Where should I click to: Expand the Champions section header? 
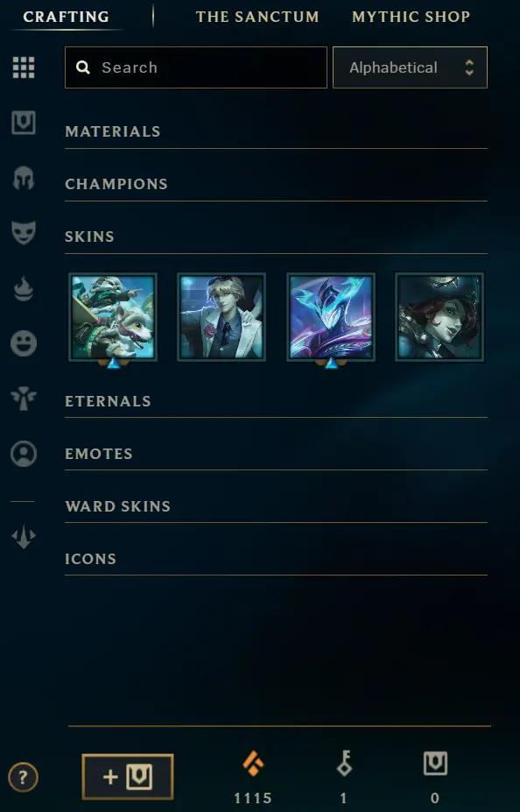[276, 184]
